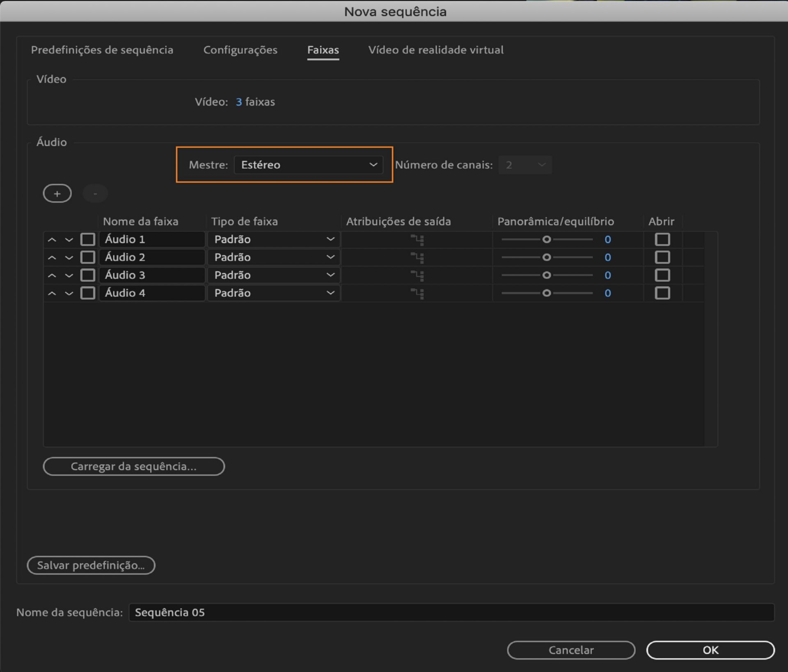Move Áudio 4 track up with the arrow
Viewport: 788px width, 672px height.
pos(52,294)
